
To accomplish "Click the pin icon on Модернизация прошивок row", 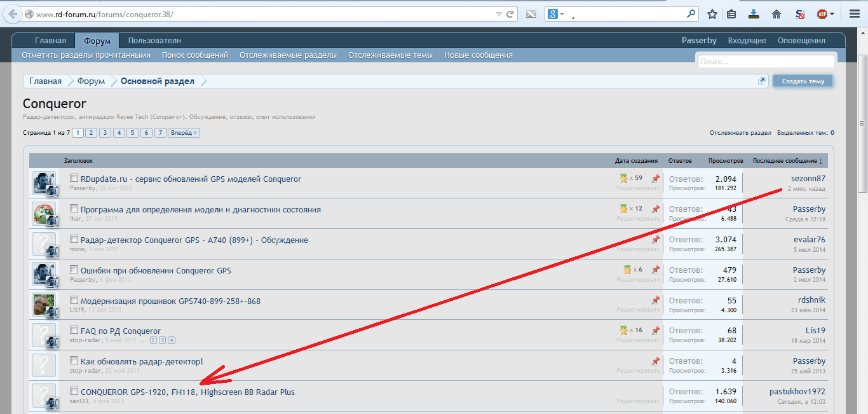I will click(x=656, y=300).
